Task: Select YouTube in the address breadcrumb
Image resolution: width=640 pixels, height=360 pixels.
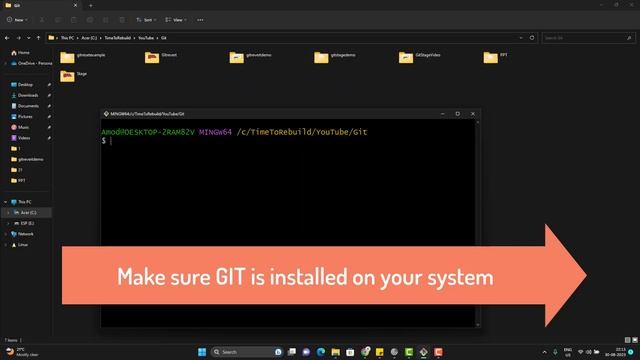Action: click(x=146, y=38)
